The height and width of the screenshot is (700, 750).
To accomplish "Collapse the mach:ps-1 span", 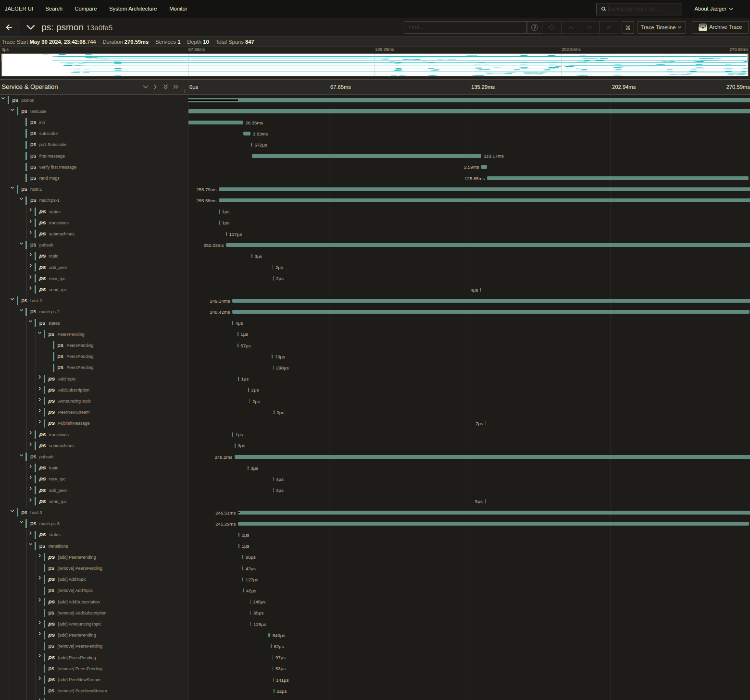I will 22,199.
